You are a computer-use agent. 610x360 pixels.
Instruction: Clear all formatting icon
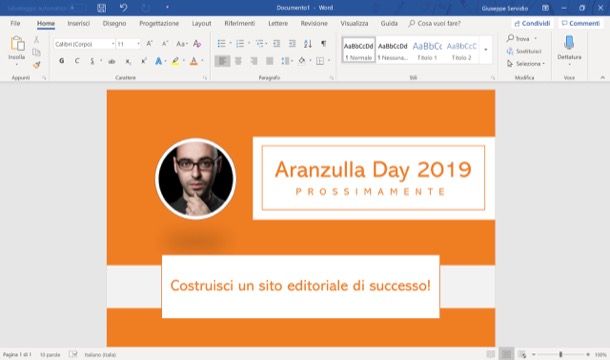pos(197,44)
